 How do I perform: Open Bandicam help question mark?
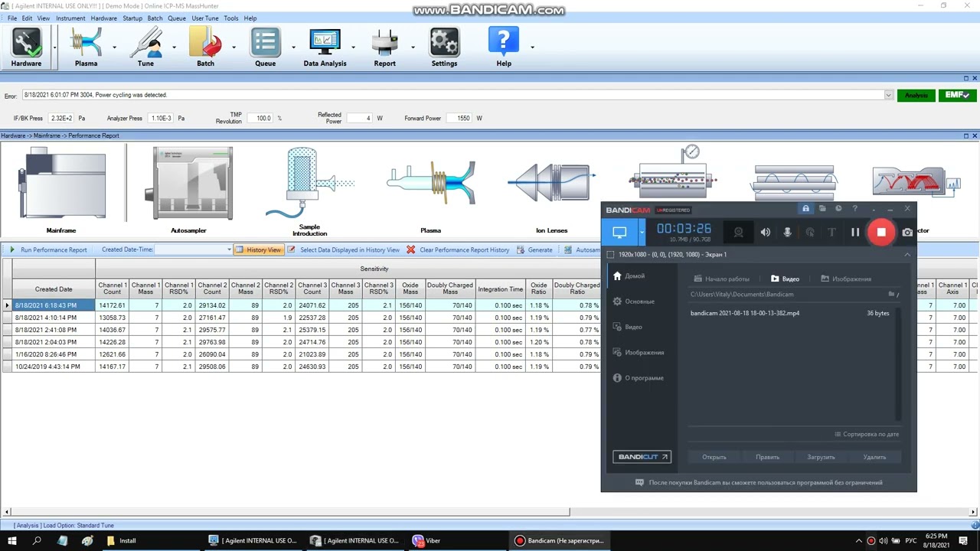point(855,209)
